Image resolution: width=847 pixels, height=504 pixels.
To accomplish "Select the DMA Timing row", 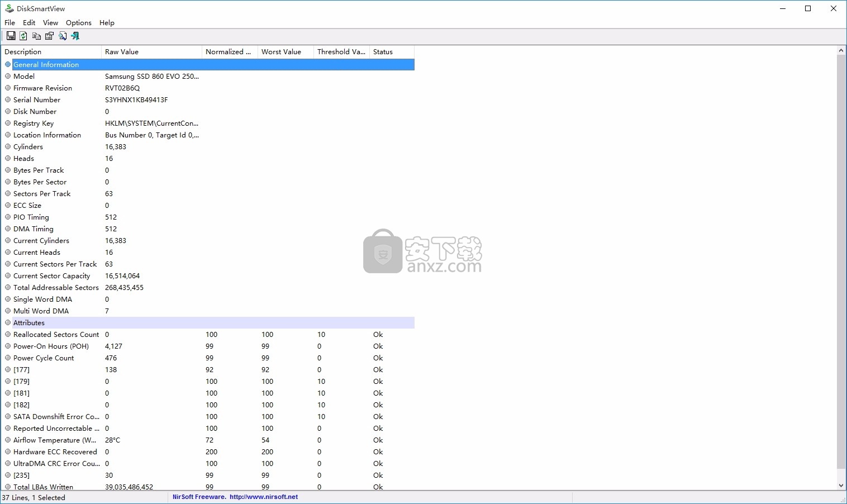I will click(x=208, y=229).
